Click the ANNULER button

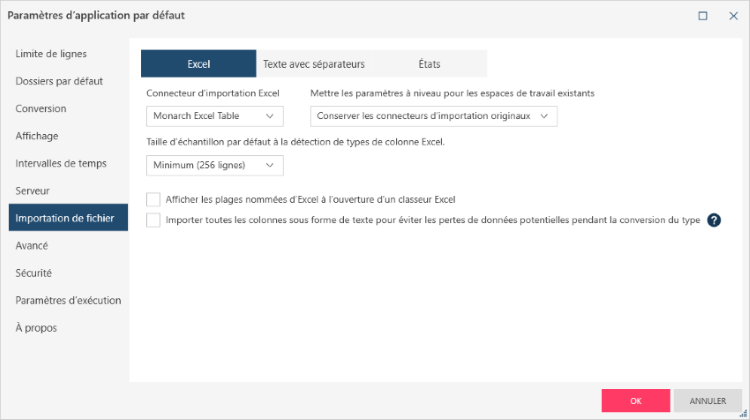(x=708, y=400)
